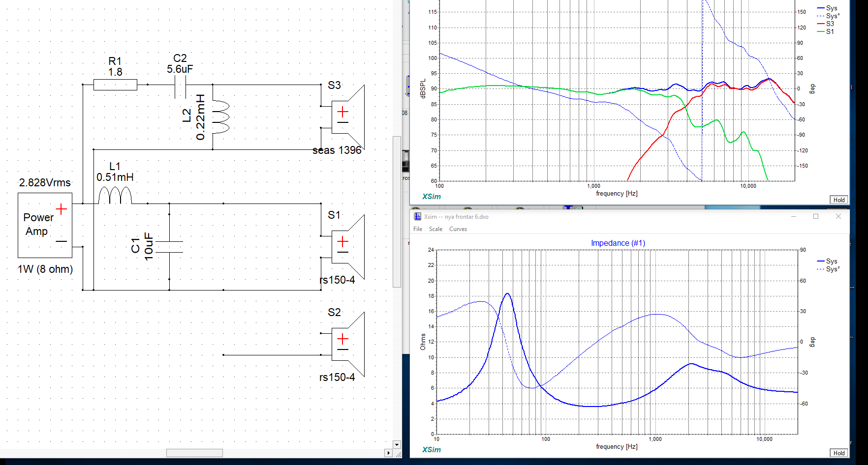Click the schematic scroll-down arrow
Viewport: 868px width, 465px height.
(397, 444)
